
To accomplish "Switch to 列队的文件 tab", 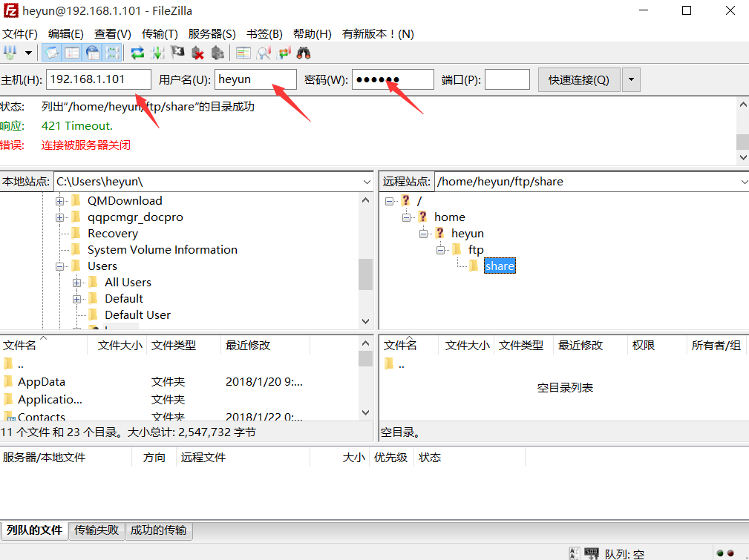I will coord(34,530).
